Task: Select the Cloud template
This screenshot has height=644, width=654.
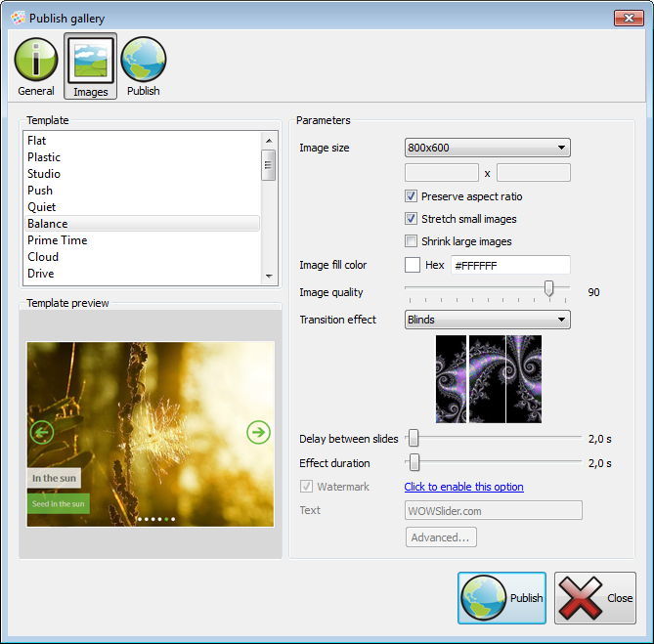Action: (142, 257)
